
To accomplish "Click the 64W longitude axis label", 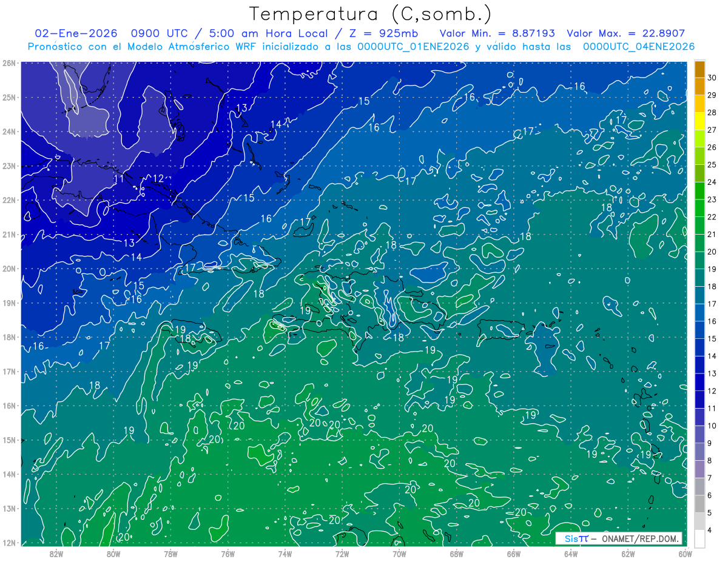I will click(x=571, y=554).
